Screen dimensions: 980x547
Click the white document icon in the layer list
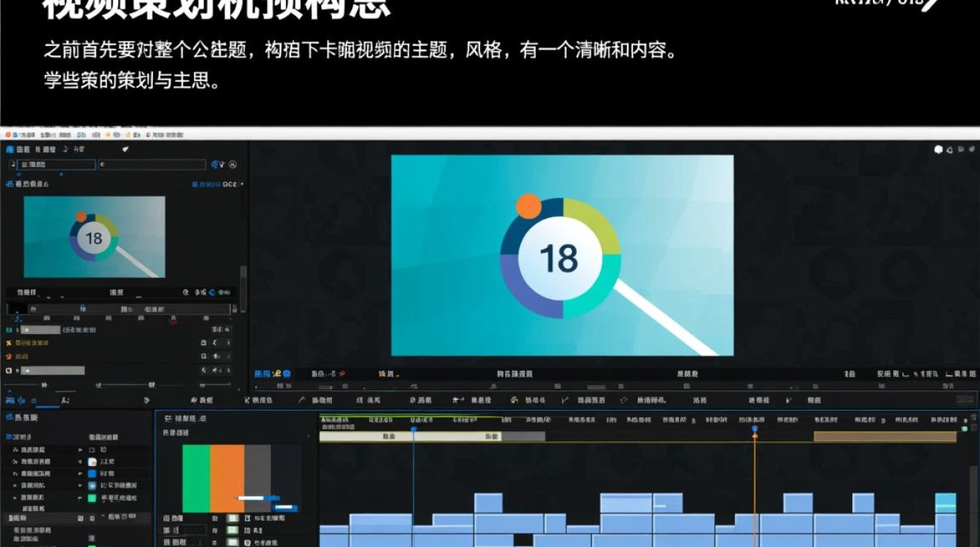coord(93,462)
